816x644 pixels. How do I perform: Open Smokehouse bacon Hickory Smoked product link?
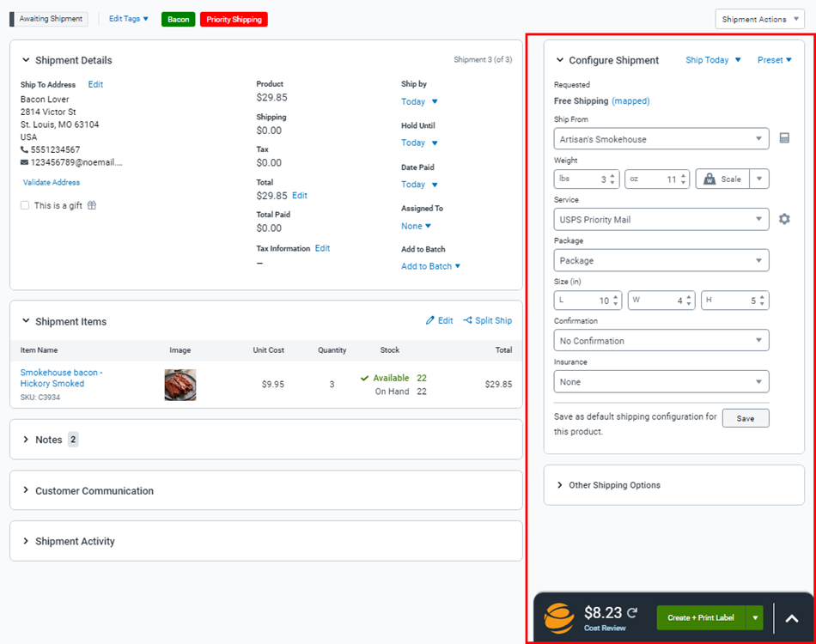[61, 378]
